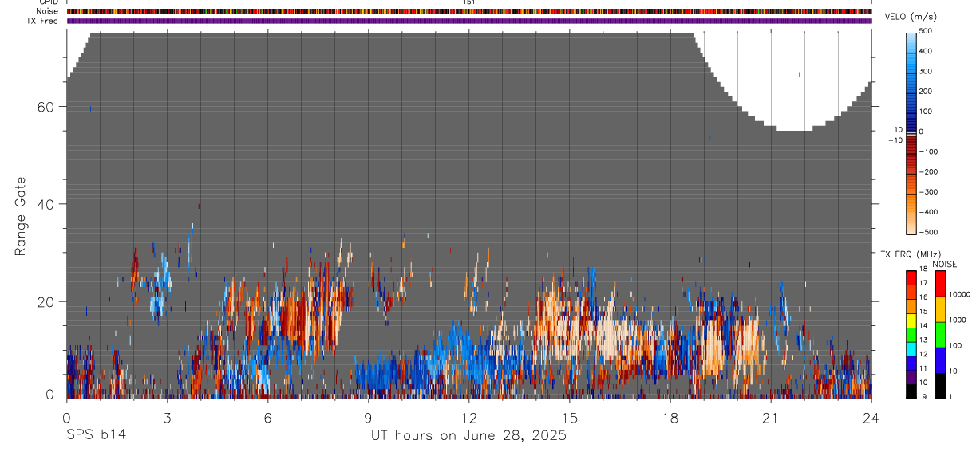
Task: Click the TX frequency scale label 18
Action: tap(925, 269)
